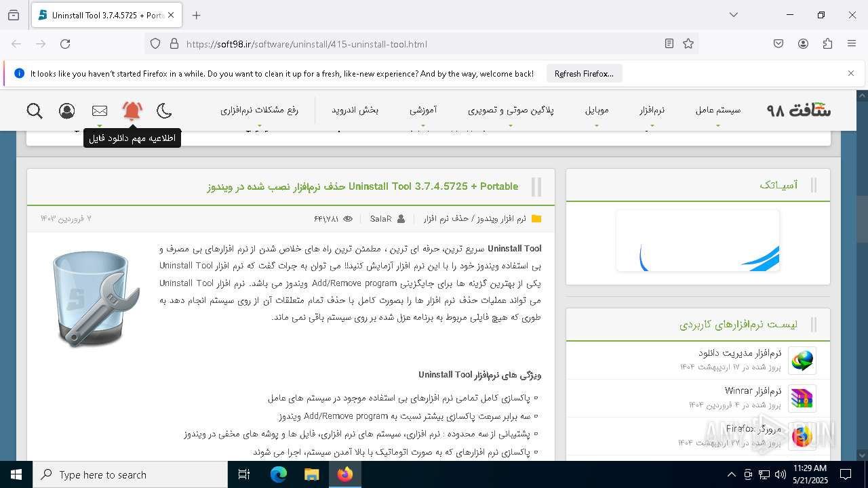
Task: Toggle dark mode with the moon icon
Action: [164, 110]
